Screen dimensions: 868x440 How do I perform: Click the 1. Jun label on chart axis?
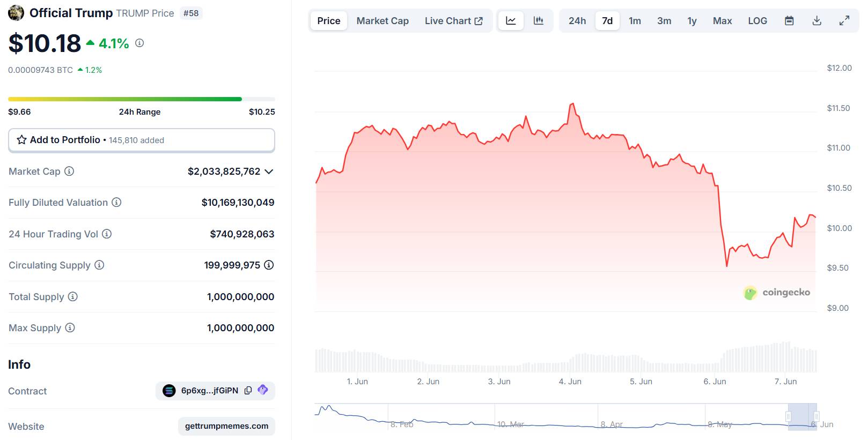(357, 382)
